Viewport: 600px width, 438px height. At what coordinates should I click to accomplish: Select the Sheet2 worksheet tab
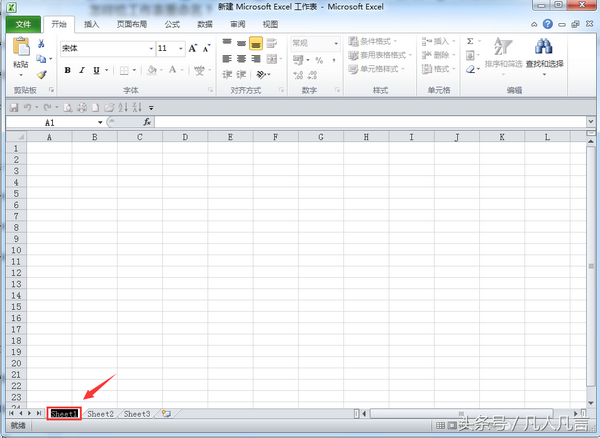pyautogui.click(x=100, y=413)
